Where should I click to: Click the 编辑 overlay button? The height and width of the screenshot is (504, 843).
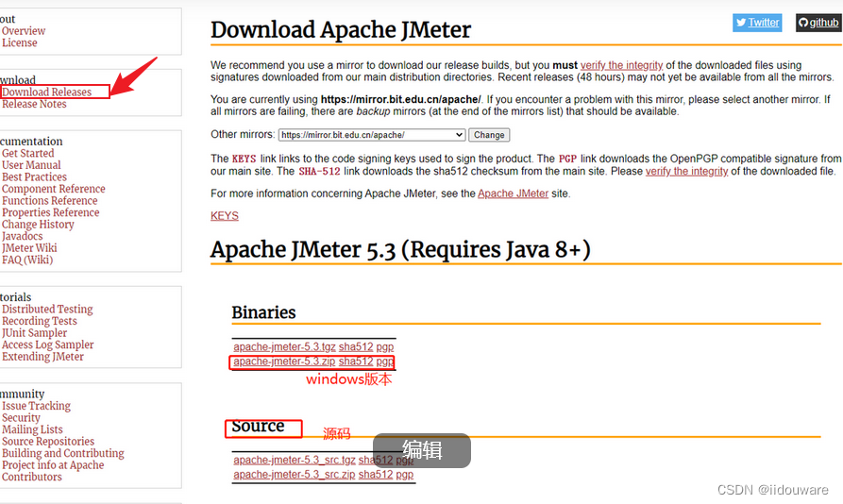[x=422, y=450]
